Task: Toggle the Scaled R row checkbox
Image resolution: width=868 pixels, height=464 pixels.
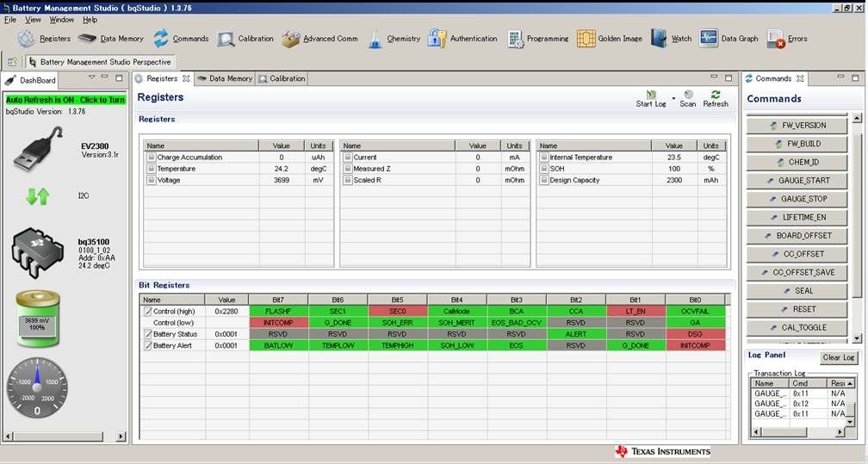Action: 347,180
